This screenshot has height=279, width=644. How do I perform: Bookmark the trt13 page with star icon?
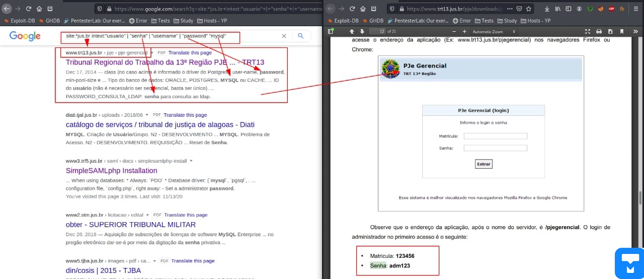click(528, 9)
